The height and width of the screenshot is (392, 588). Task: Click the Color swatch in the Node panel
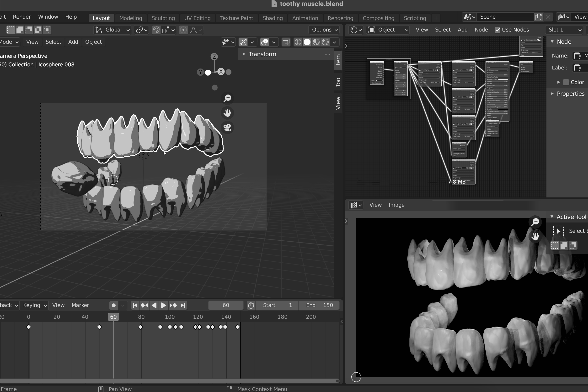[x=566, y=82]
